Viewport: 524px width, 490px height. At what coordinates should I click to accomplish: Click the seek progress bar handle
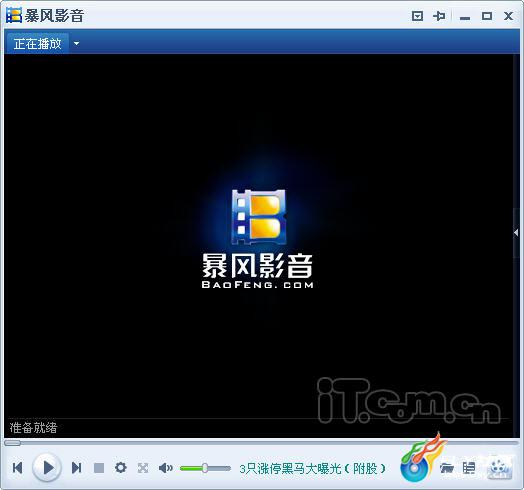coord(12,443)
